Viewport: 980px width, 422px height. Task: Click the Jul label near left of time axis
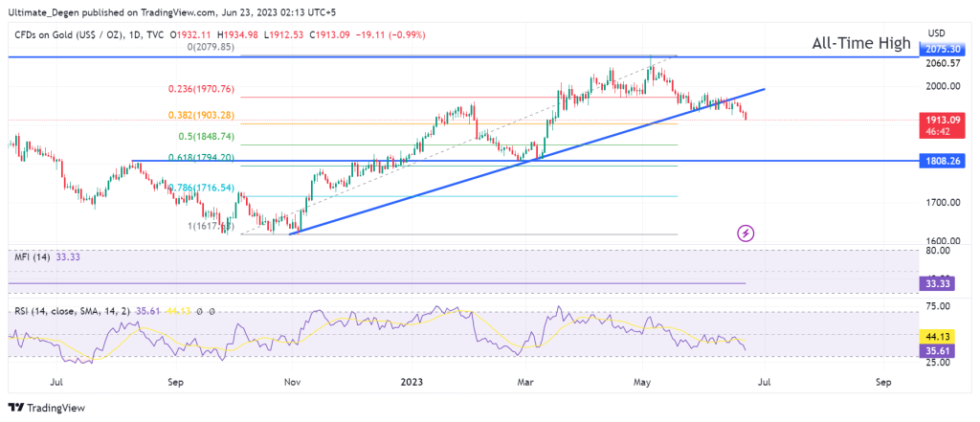tap(56, 381)
